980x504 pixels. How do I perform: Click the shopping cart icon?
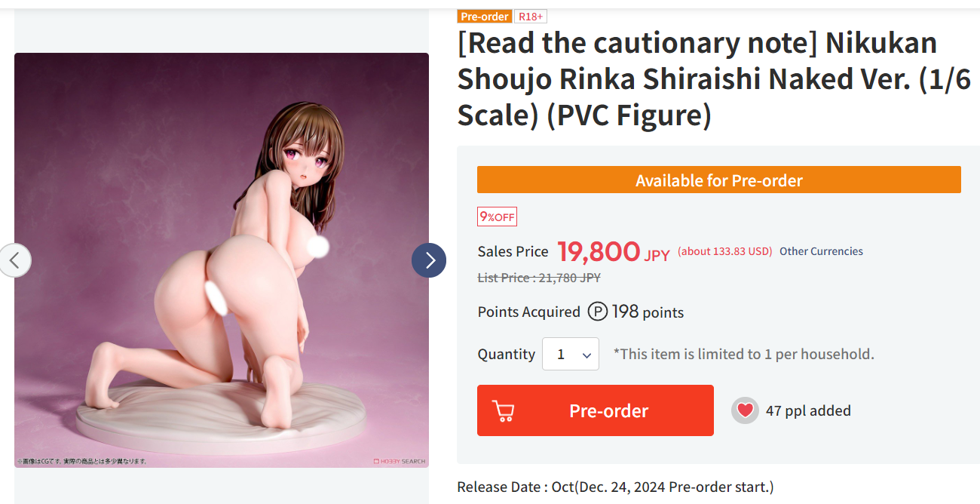(x=504, y=410)
